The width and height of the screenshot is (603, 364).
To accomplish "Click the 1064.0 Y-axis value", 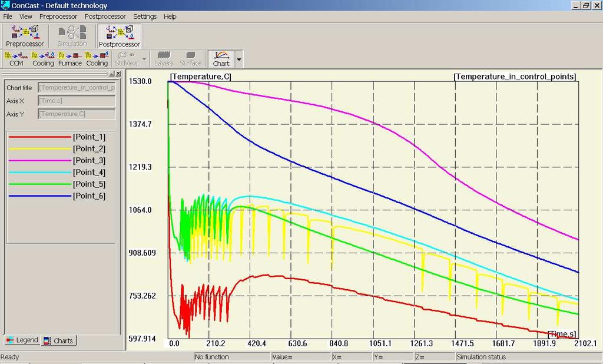I will click(x=140, y=210).
